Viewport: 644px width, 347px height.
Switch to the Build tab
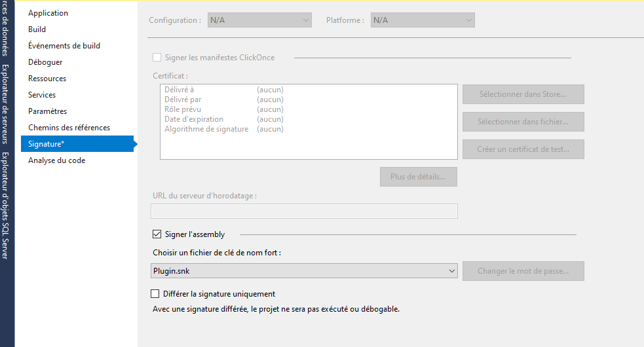[x=37, y=29]
